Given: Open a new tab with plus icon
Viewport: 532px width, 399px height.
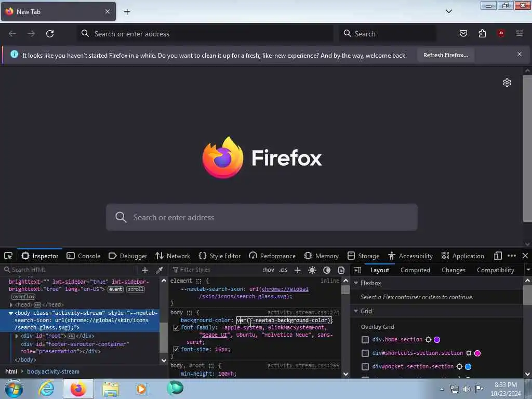Looking at the screenshot, I should tap(127, 12).
